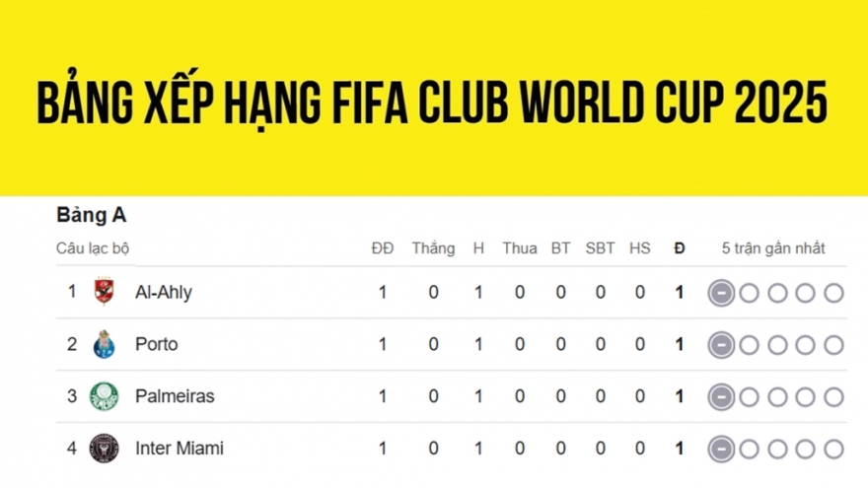Click the Bảng A group title
868x488 pixels.
(x=92, y=215)
